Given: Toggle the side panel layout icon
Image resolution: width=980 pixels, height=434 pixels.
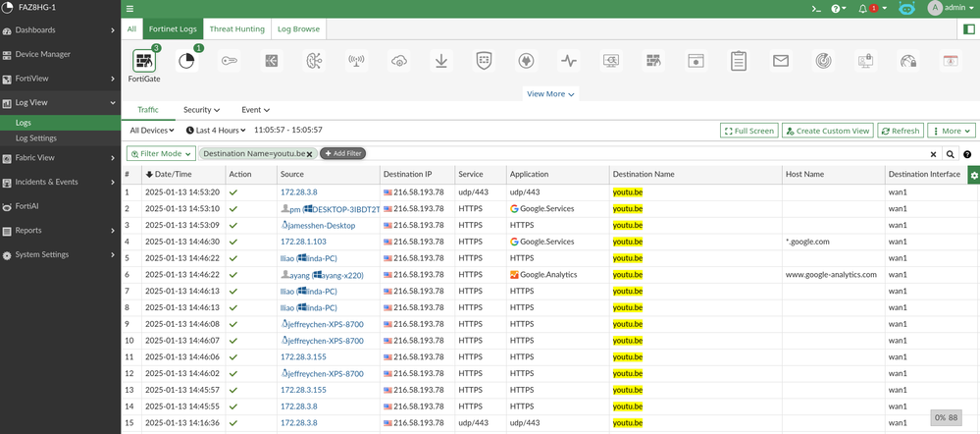Looking at the screenshot, I should point(969,29).
